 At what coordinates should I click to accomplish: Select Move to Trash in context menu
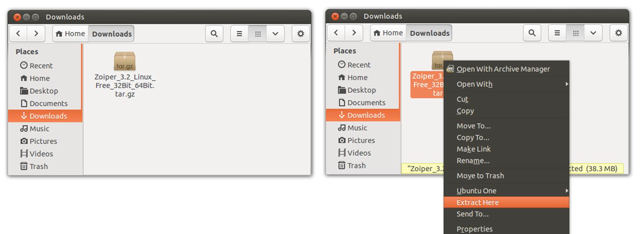coord(506,176)
